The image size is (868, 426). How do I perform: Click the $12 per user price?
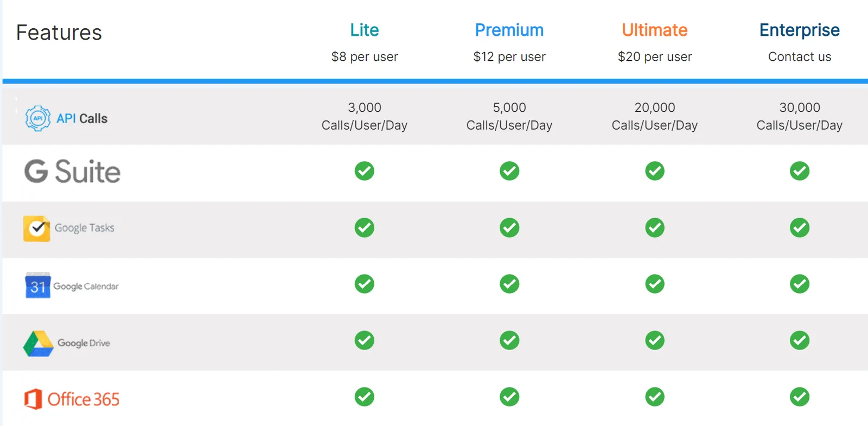[509, 56]
